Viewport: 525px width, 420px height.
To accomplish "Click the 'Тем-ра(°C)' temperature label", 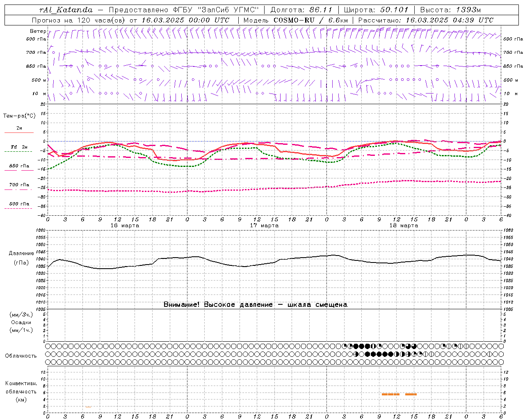I will 19,116.
